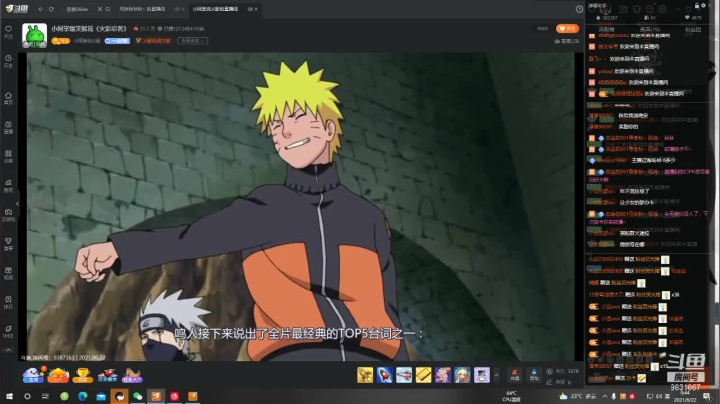Click the Naruto video playback area
Screen dimensions: 720x404
tap(301, 207)
